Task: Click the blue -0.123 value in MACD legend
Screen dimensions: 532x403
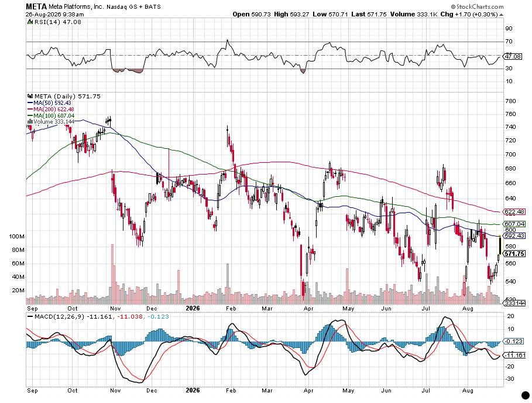Action: click(158, 317)
